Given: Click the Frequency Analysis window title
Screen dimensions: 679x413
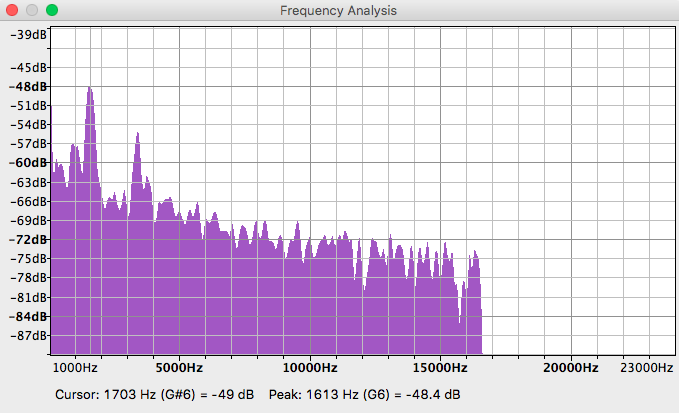Looking at the screenshot, I should 338,10.
